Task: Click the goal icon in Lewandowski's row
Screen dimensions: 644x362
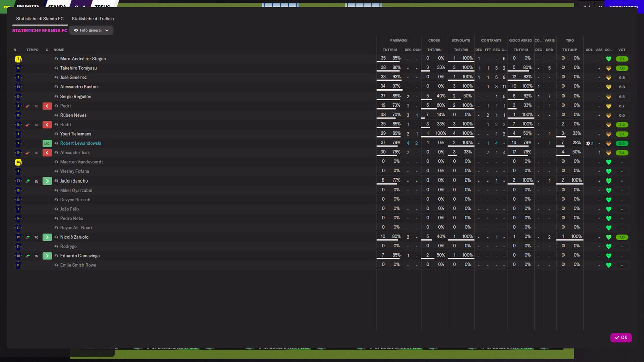Action: click(588, 143)
